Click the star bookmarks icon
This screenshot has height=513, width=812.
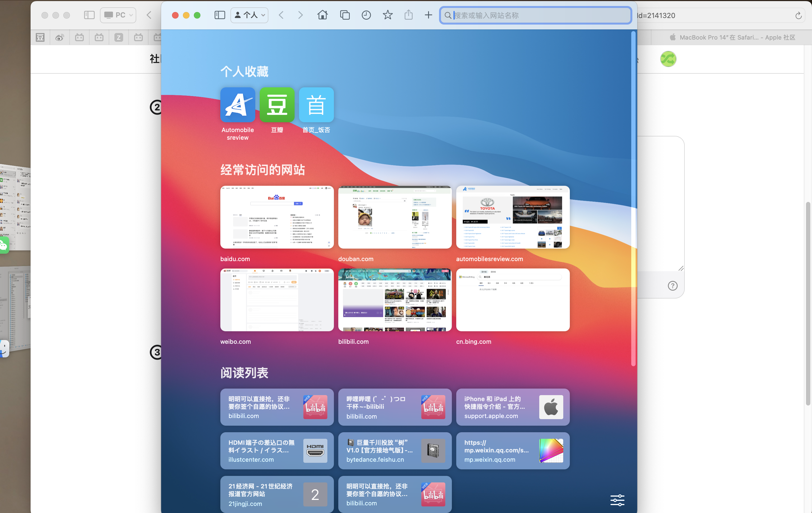click(387, 15)
